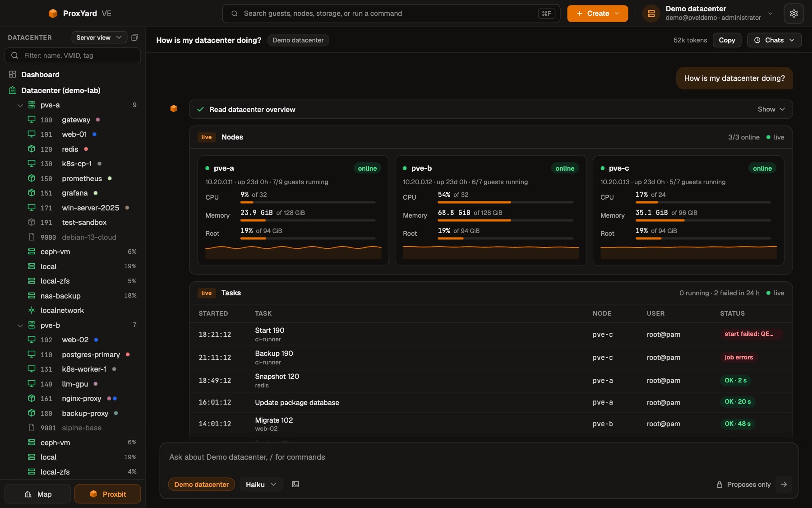Screen dimensions: 812x508
Task: Click the Demo datacenter server avatar icon
Action: (651, 14)
